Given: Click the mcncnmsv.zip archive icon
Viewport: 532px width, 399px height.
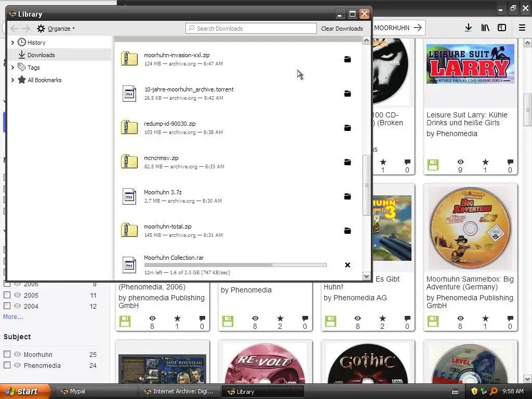Looking at the screenshot, I should click(129, 162).
